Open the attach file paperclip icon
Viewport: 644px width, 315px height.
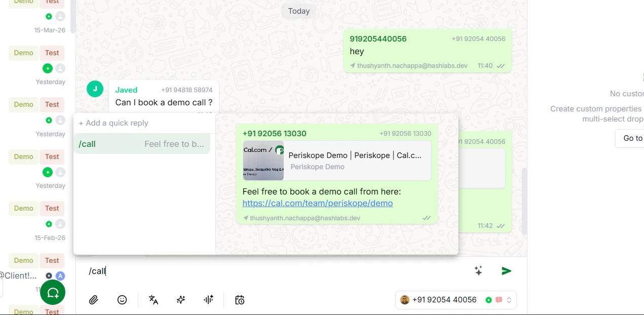(93, 300)
